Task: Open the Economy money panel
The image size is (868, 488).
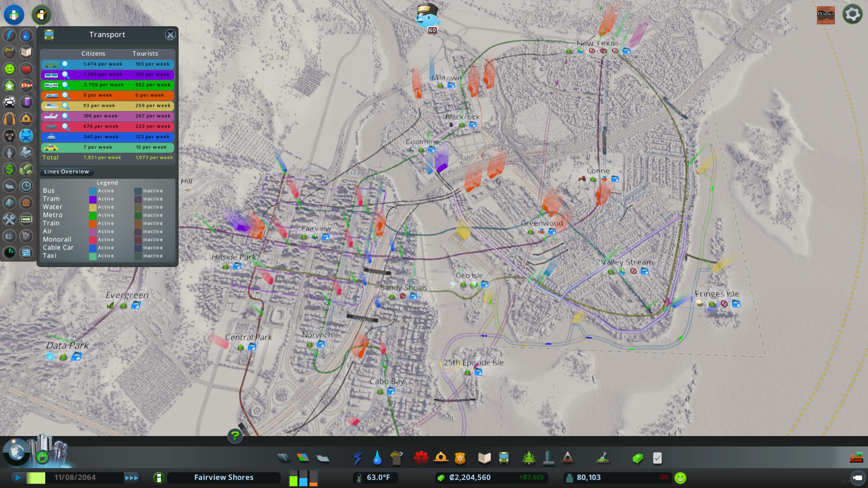Action: pos(637,458)
